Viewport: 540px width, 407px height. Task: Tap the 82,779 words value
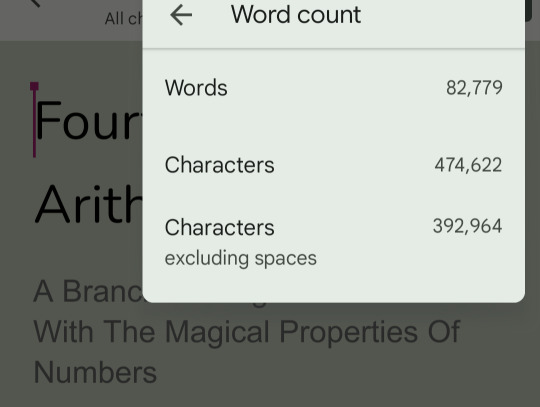coord(474,87)
